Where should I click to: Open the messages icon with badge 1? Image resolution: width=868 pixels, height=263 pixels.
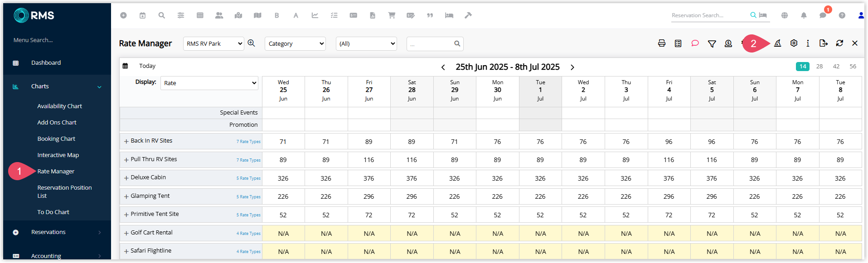(823, 15)
